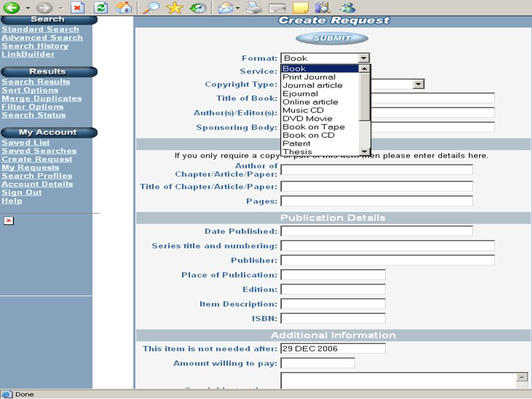
Task: Choose Book on CD option
Action: (320, 135)
